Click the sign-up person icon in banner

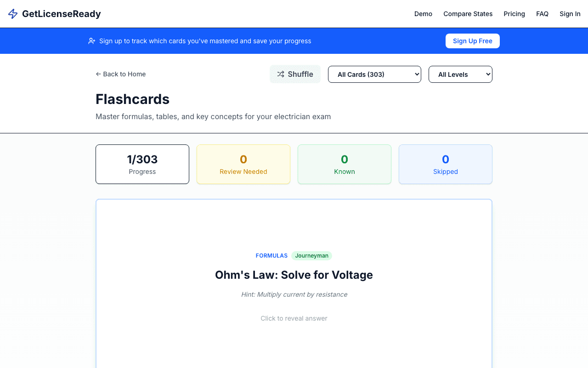click(x=92, y=40)
